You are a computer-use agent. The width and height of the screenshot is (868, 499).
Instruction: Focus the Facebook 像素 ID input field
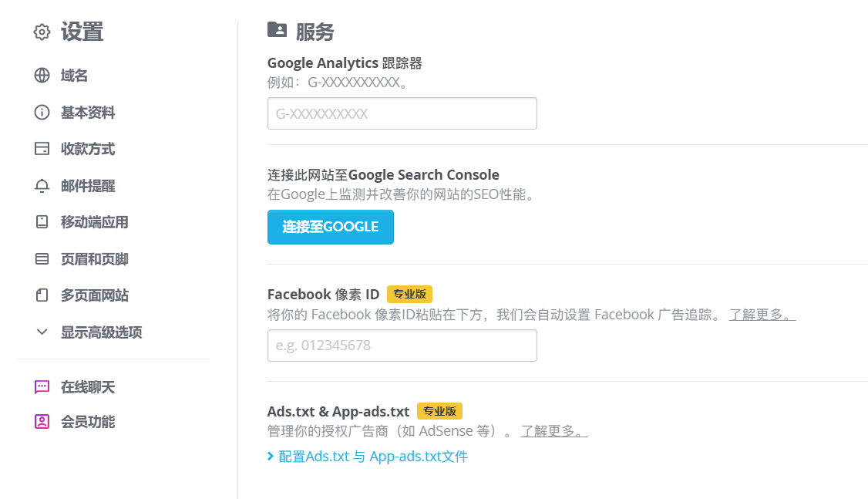pos(402,346)
